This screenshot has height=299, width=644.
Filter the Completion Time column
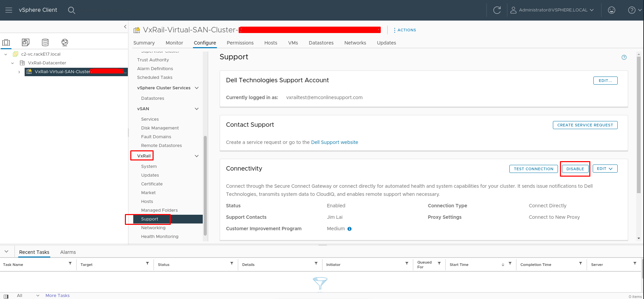coord(581,263)
